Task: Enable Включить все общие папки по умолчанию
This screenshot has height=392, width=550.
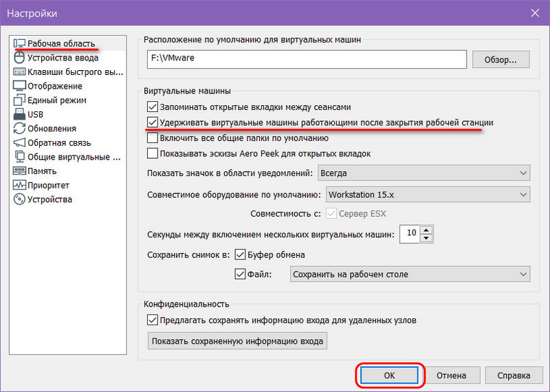Action: 152,138
